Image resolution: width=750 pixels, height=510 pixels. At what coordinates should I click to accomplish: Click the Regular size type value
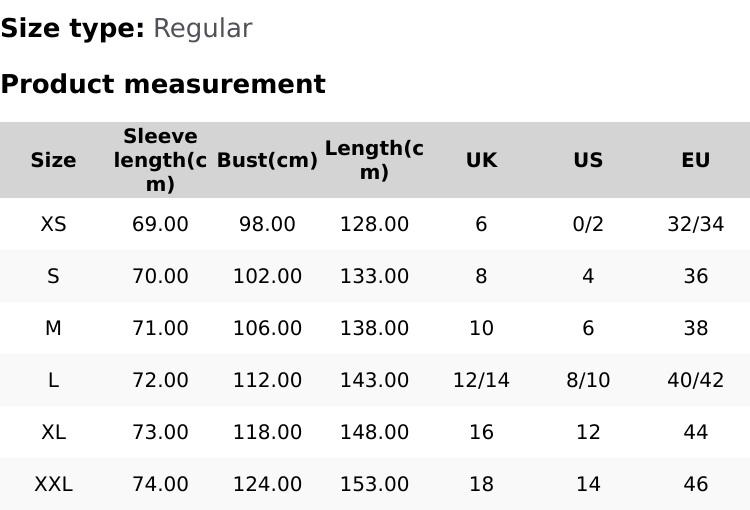(202, 28)
